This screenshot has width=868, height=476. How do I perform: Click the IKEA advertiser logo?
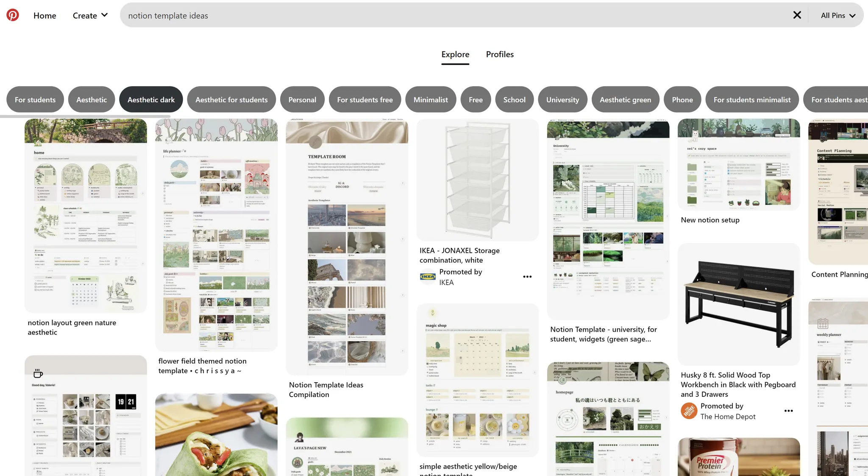(428, 277)
